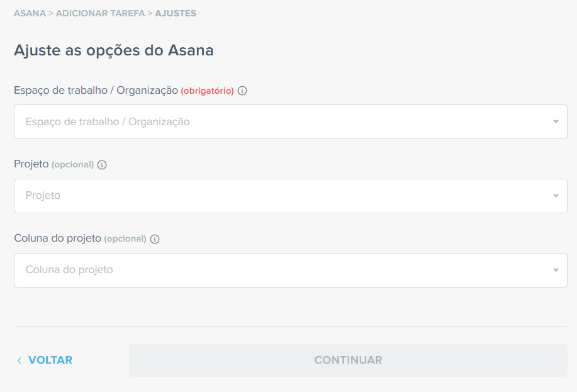
Task: Open the Coluna do projeto select field
Action: point(291,270)
